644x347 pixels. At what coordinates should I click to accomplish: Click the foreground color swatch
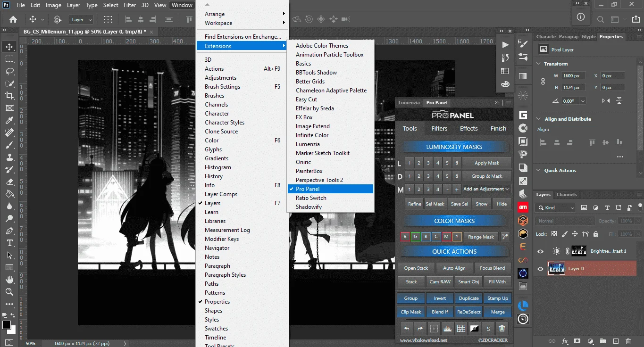[x=7, y=325]
